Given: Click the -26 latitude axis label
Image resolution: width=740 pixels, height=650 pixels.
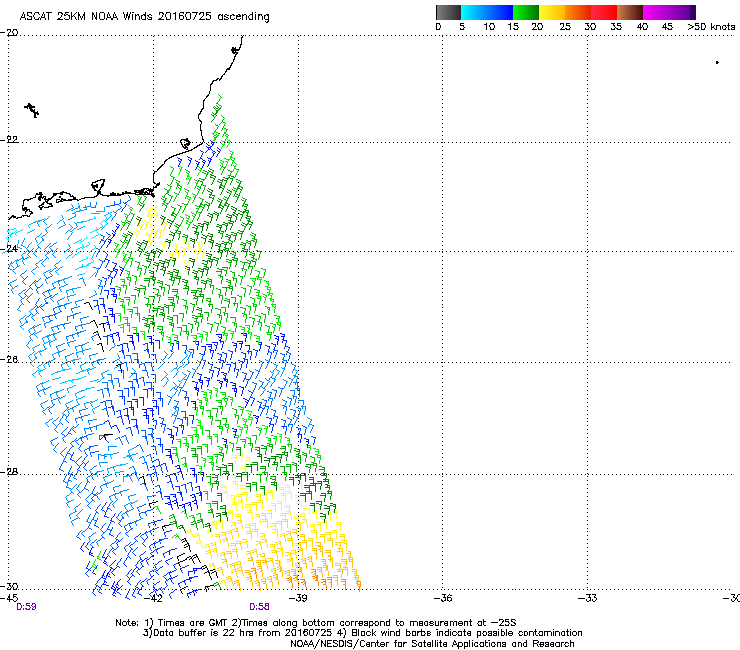Looking at the screenshot, I should point(9,360).
